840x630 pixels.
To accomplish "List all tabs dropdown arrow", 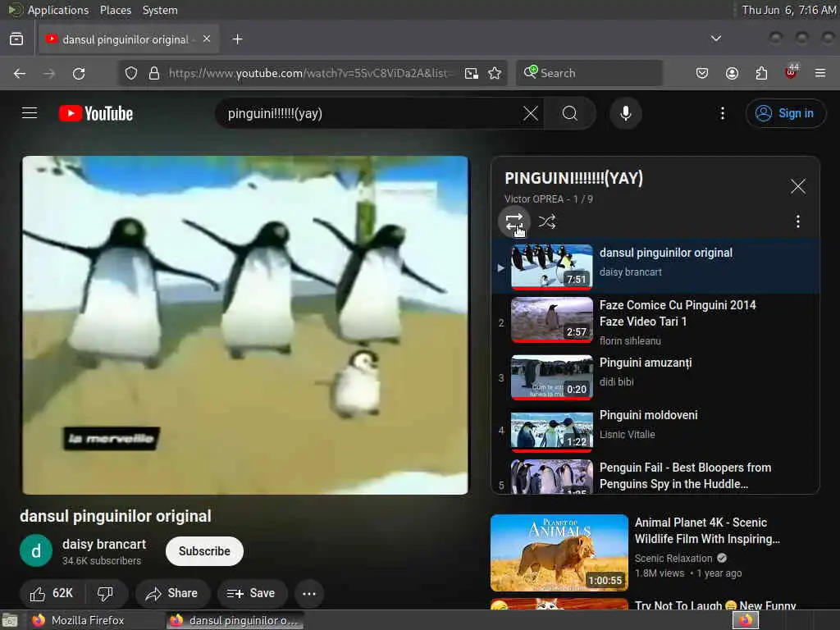I will coord(715,39).
